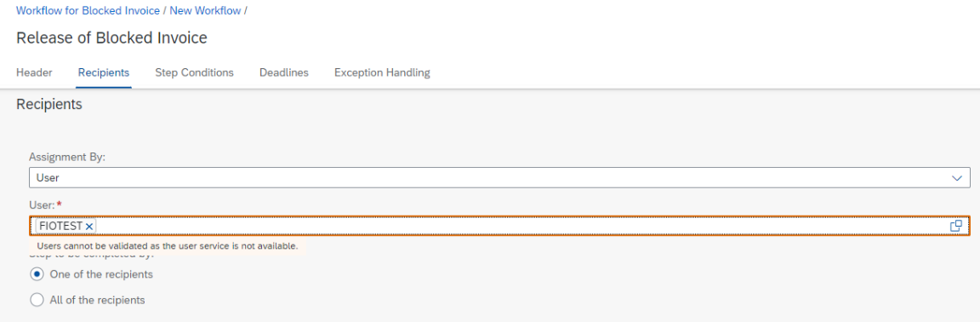Screen dimensions: 980x322
Task: Select the Recipients tab
Action: [x=104, y=72]
